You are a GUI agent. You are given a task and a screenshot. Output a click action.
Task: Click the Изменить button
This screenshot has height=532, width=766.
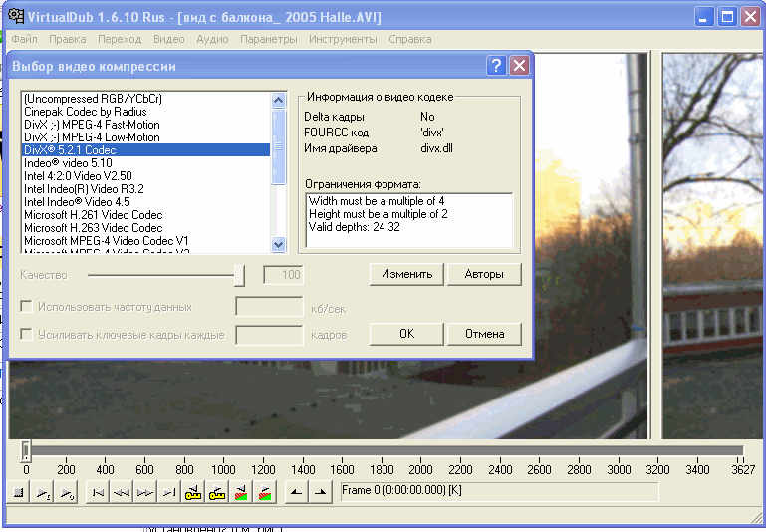pos(407,274)
